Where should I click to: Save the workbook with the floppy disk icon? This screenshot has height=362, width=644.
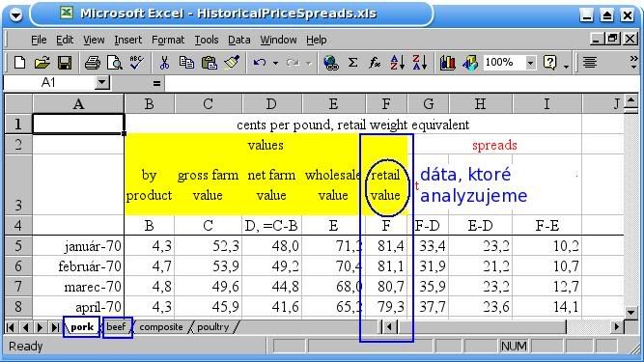coord(65,63)
